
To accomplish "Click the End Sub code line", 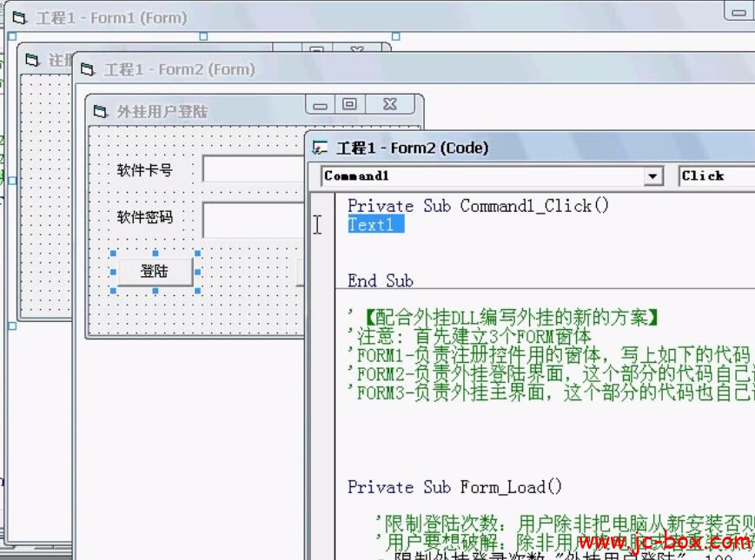I will [x=380, y=280].
